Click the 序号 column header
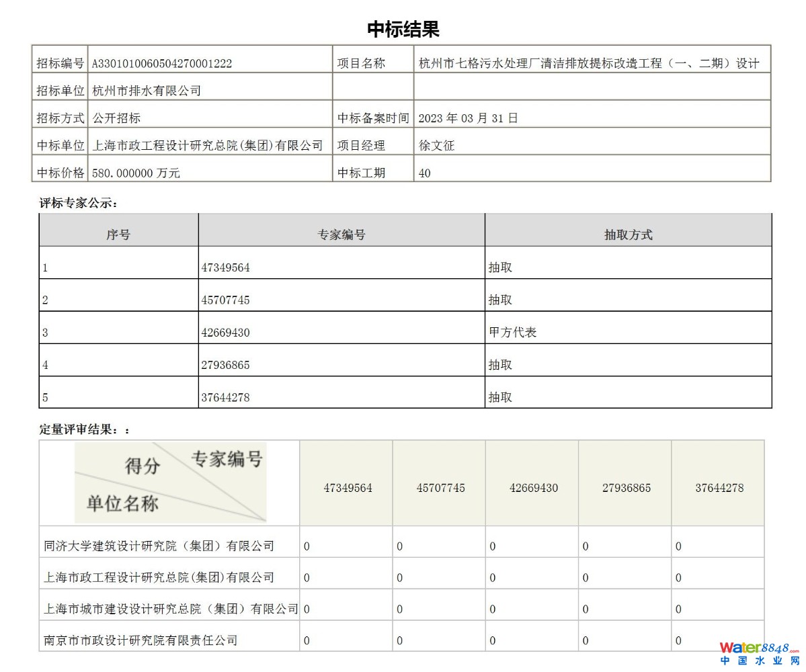 (x=118, y=235)
